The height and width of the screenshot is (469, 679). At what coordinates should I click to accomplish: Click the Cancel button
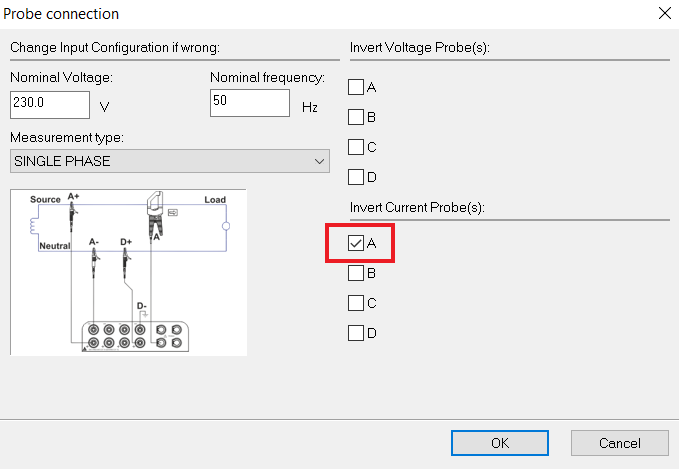(620, 443)
